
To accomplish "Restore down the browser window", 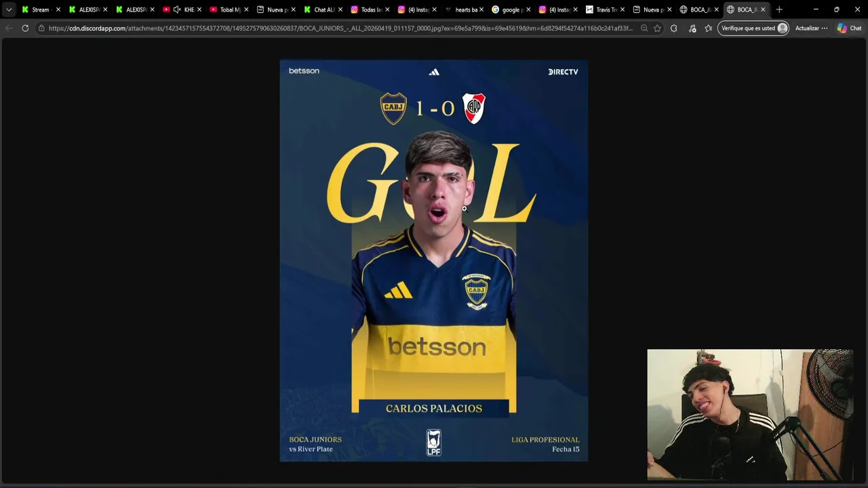I will point(837,9).
